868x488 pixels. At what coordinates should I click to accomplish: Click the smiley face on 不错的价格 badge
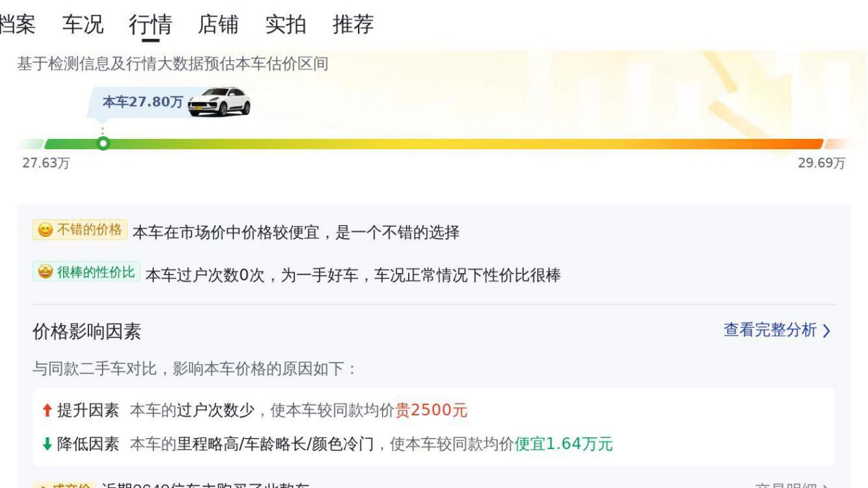45,230
